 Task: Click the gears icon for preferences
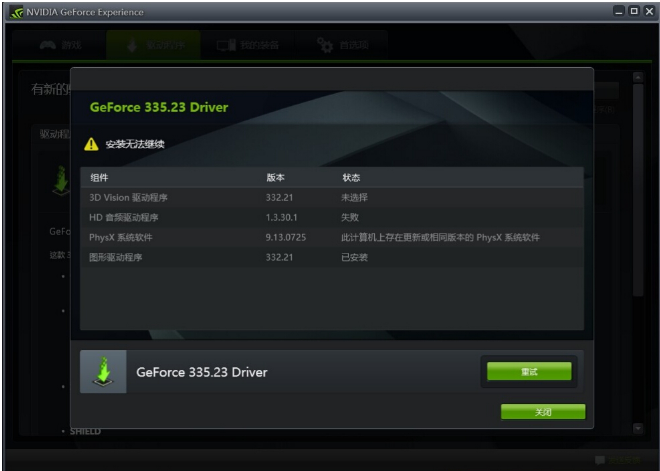(x=324, y=45)
